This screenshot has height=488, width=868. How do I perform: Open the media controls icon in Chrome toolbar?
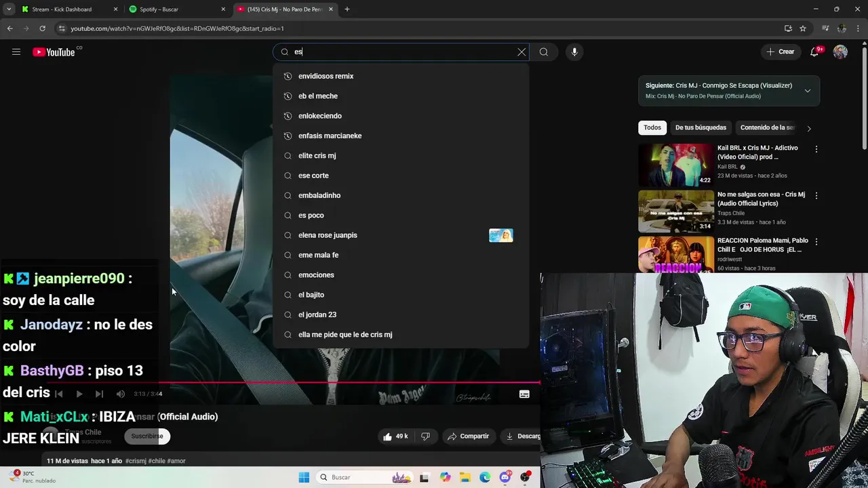(825, 28)
